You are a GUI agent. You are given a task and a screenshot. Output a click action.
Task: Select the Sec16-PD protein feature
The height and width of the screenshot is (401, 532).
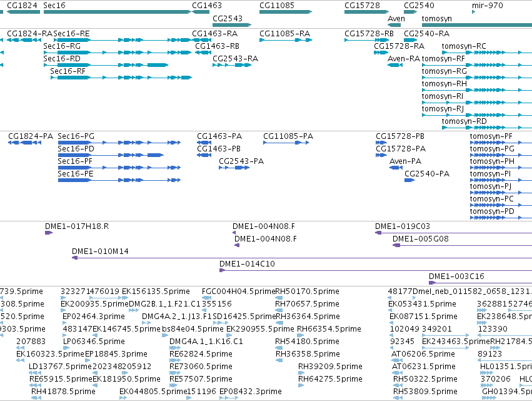(x=111, y=155)
